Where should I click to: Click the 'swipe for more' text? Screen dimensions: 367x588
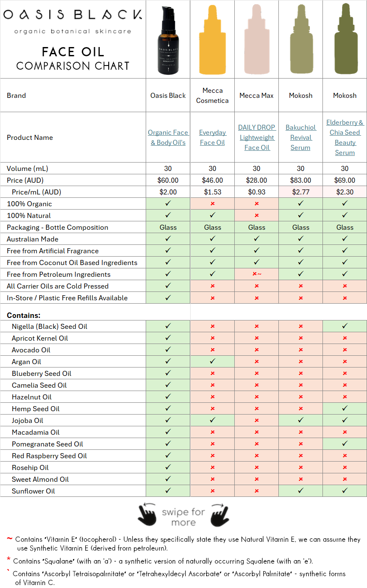(x=183, y=517)
